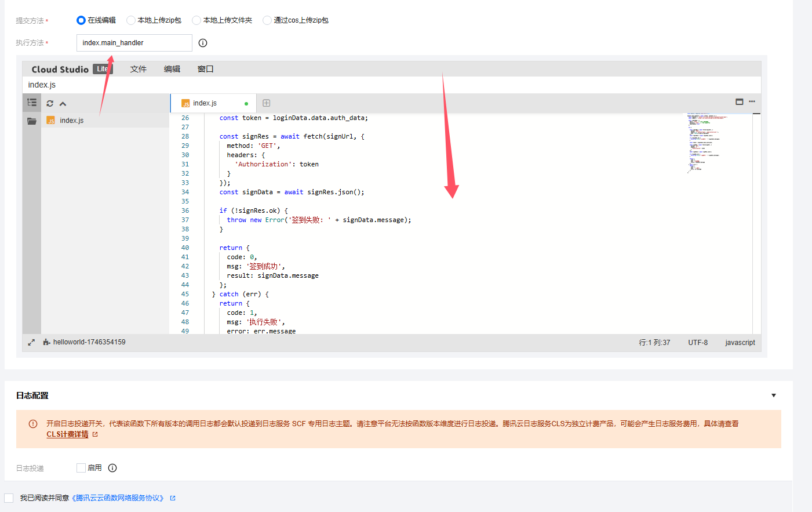Refresh the file explorer list

(x=50, y=104)
